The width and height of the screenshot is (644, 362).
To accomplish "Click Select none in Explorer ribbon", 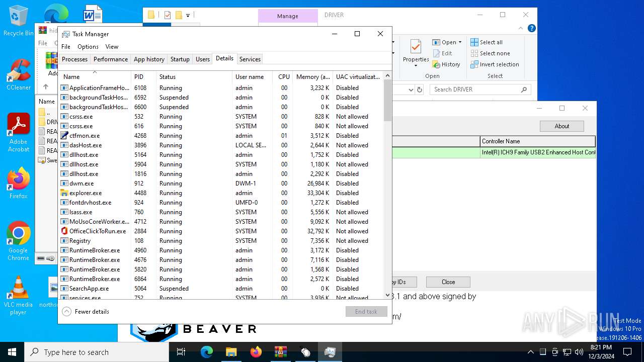I will coord(491,53).
